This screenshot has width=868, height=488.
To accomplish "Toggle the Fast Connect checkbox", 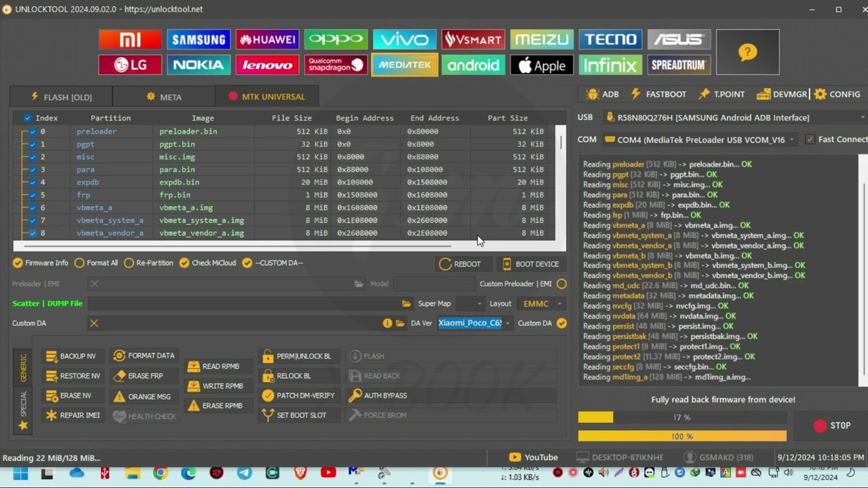I will coord(810,140).
